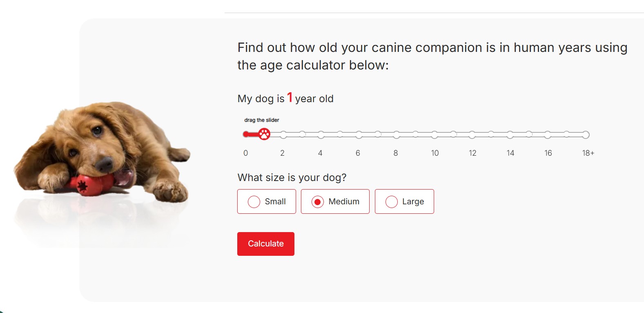Set the dog age slider to 9
The height and width of the screenshot is (313, 644).
415,134
